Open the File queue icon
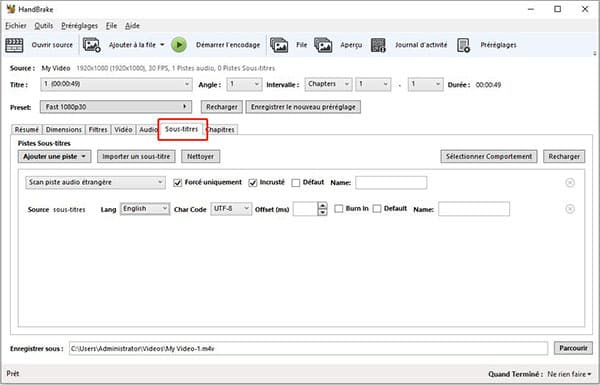This screenshot has width=600, height=385. click(279, 45)
